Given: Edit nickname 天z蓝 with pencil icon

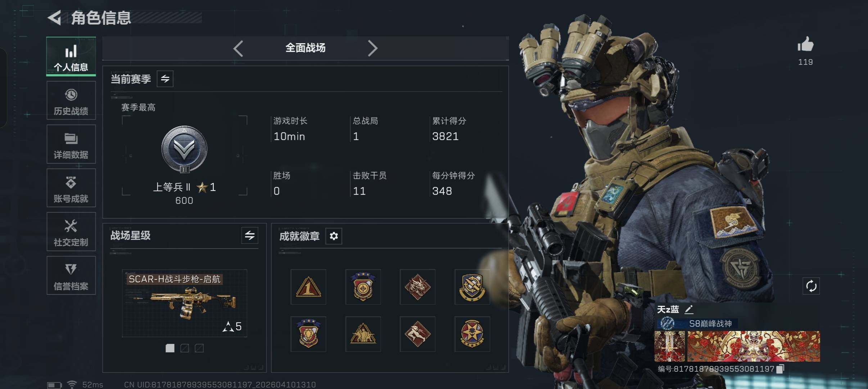Looking at the screenshot, I should [x=689, y=309].
